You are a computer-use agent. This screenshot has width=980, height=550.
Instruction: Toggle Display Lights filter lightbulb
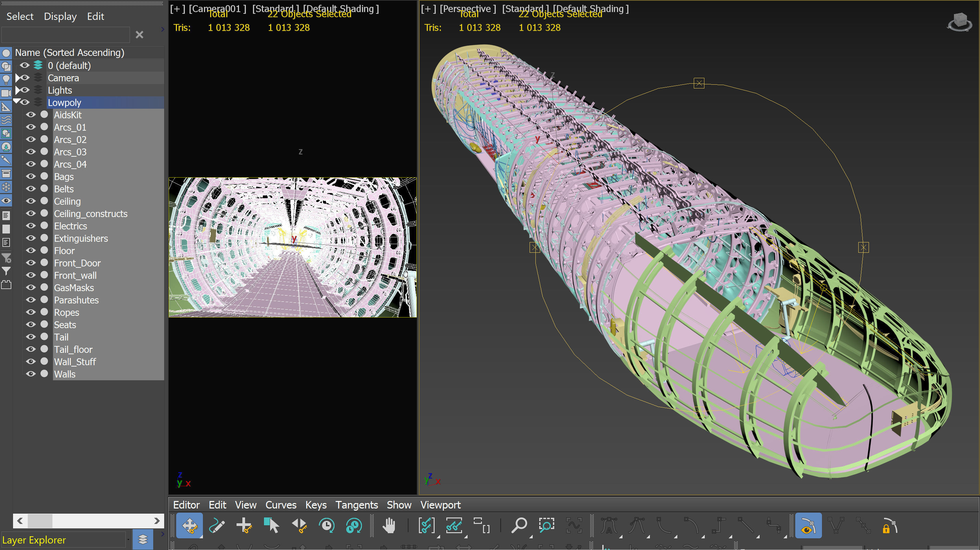click(6, 80)
